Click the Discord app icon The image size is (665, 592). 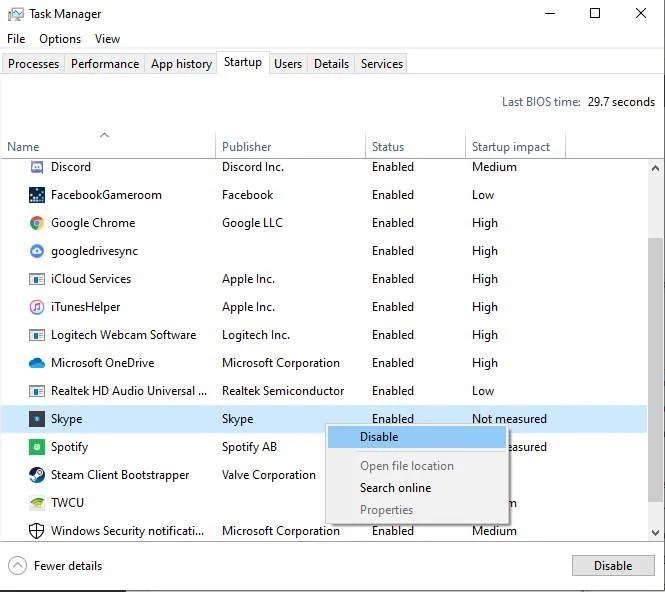37,167
